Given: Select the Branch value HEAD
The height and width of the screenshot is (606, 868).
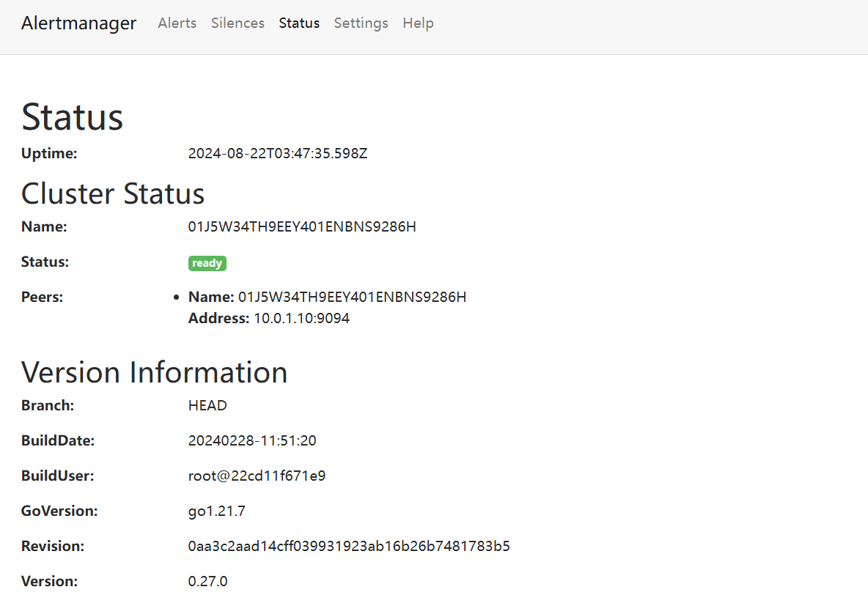Looking at the screenshot, I should [207, 404].
